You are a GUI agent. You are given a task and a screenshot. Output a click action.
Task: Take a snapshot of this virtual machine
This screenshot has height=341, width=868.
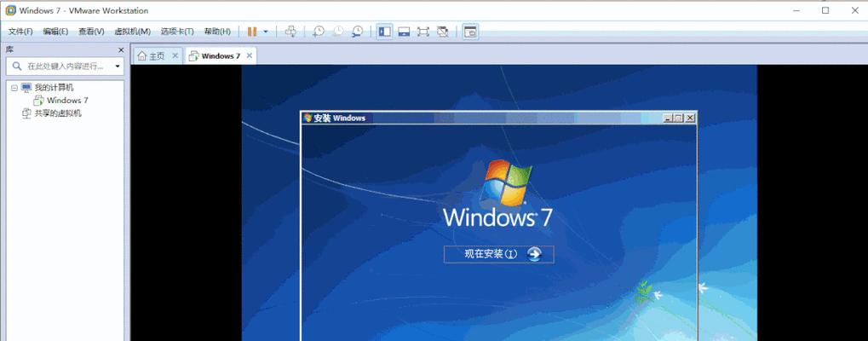[x=319, y=32]
